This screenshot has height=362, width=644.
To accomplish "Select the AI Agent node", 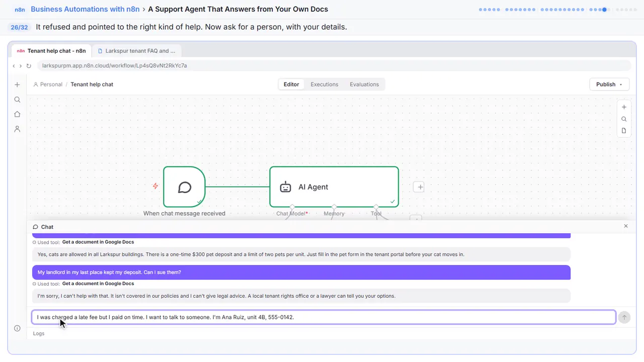I will click(x=334, y=187).
